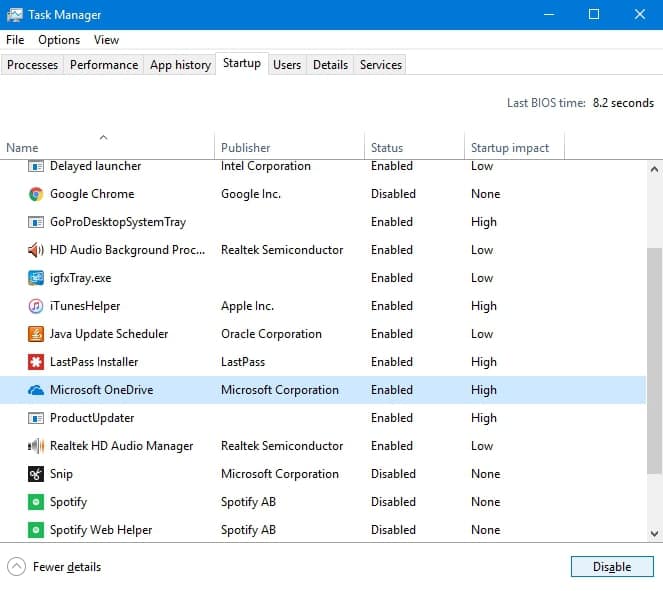Click the Java Update Scheduler icon
The height and width of the screenshot is (591, 663).
pos(36,334)
